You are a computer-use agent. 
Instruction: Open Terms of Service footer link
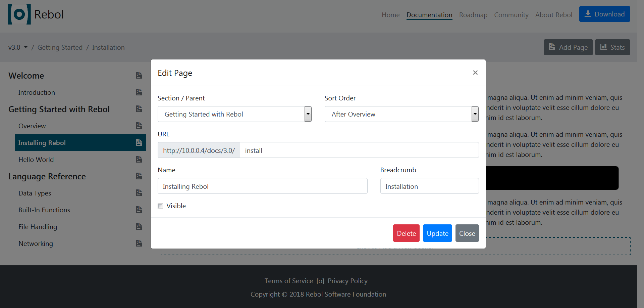click(x=288, y=281)
